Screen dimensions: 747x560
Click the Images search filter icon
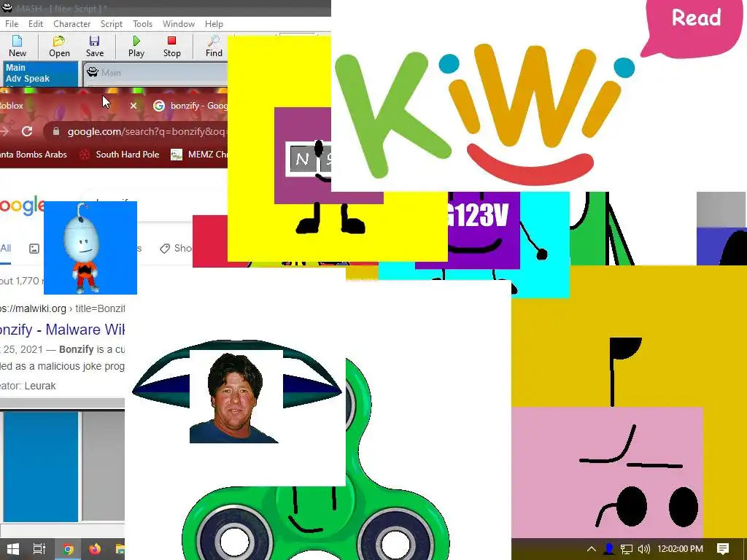click(34, 249)
